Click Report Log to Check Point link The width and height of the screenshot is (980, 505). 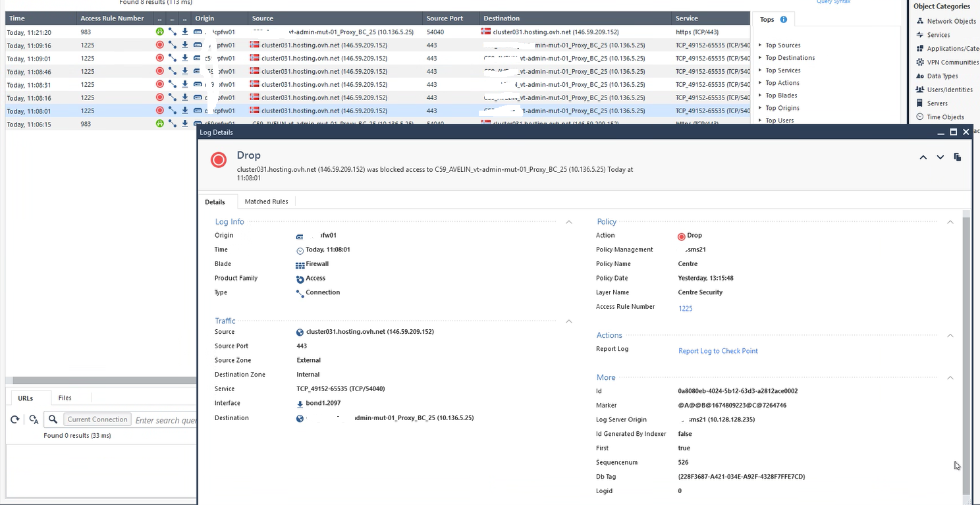(x=718, y=351)
